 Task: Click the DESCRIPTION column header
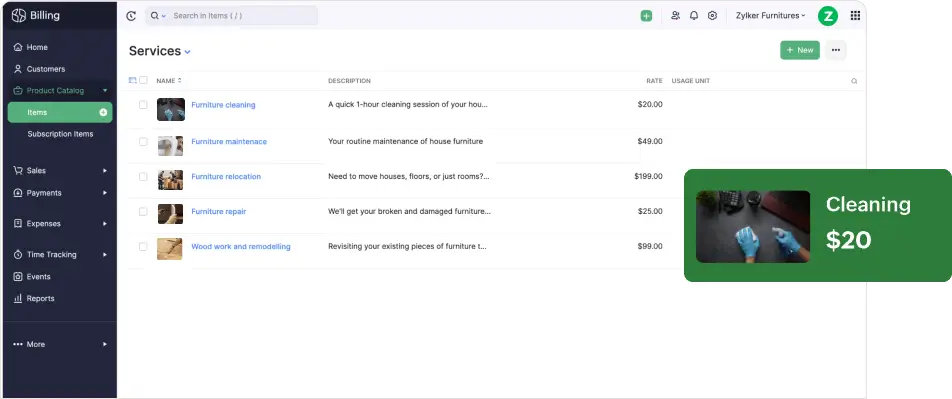[349, 81]
